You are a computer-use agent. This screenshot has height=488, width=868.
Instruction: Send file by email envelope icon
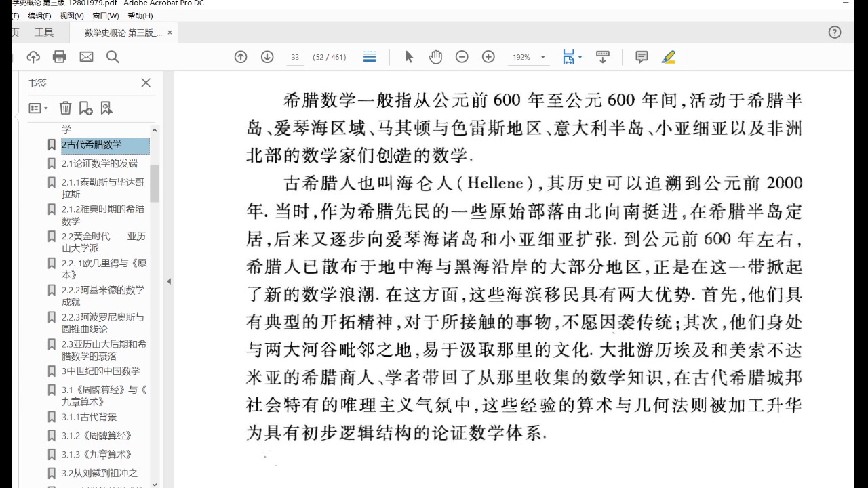[x=86, y=57]
